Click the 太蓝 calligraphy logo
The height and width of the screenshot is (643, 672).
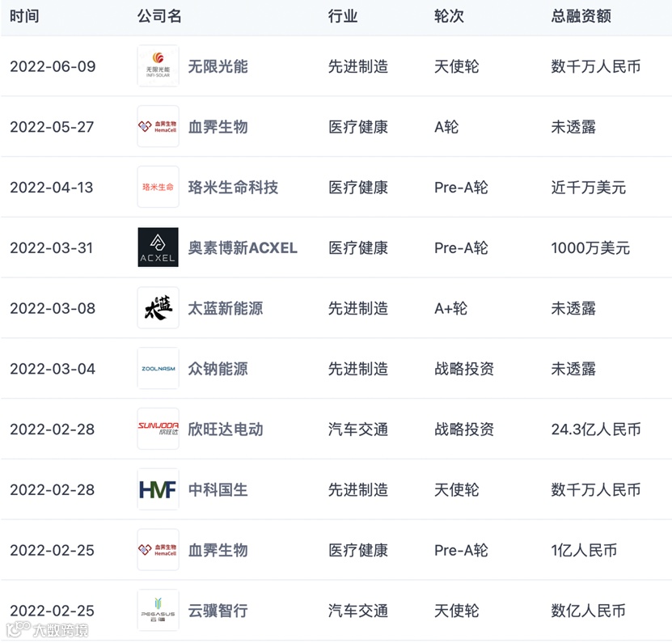(158, 308)
